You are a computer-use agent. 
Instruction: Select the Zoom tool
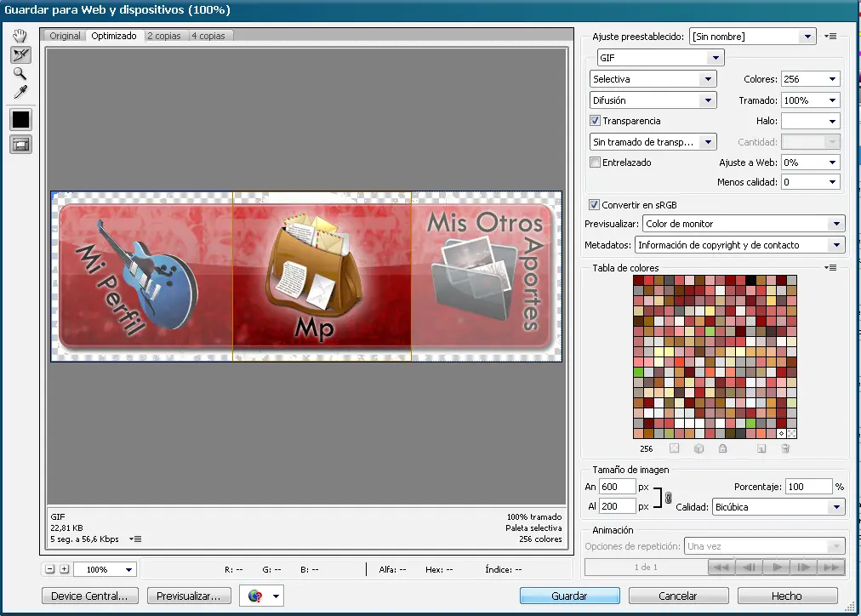coord(20,73)
